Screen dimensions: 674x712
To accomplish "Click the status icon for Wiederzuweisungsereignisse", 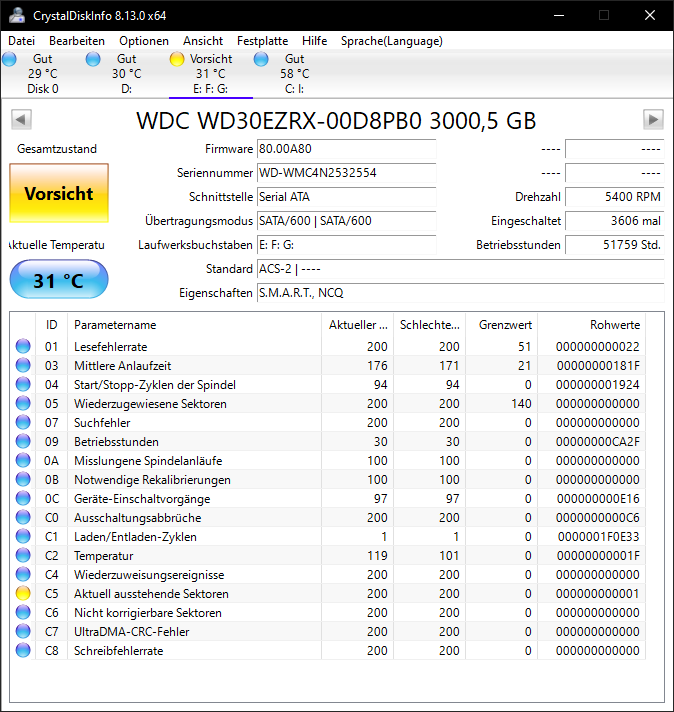I will pos(23,575).
